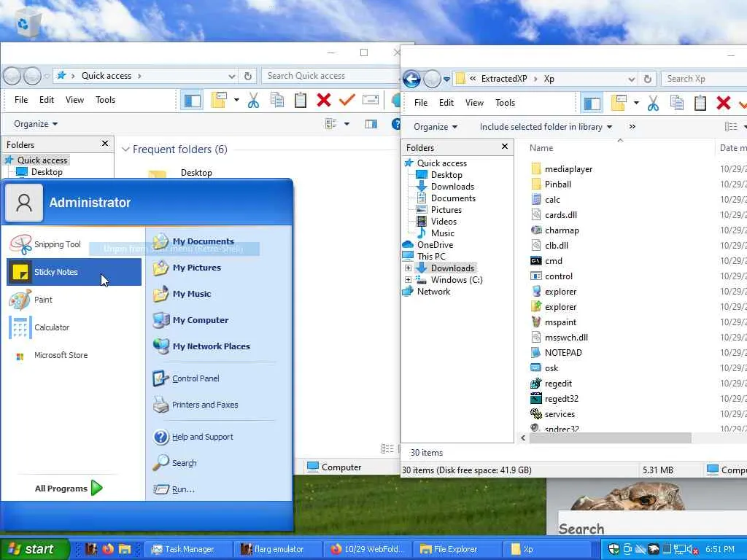Open Control Panel from the start menu

[x=186, y=378]
